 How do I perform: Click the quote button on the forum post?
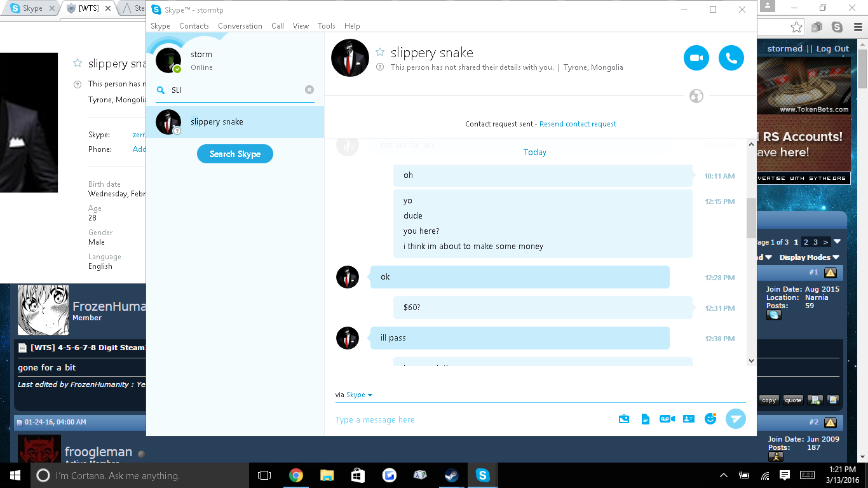pos(793,400)
